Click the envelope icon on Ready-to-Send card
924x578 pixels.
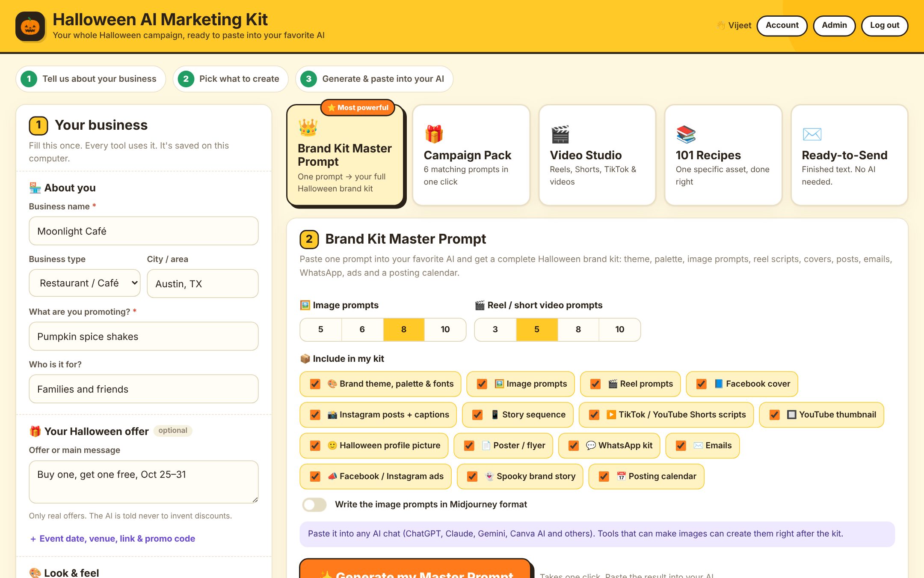(x=812, y=134)
